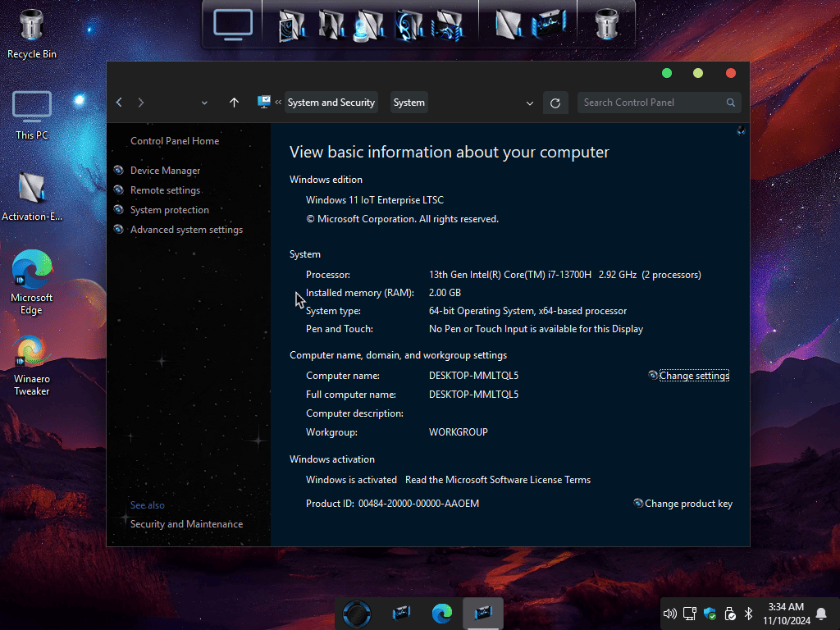840x630 pixels.
Task: Click '© Microsoft Corporation. All rights reserved.'
Action: pyautogui.click(x=402, y=219)
